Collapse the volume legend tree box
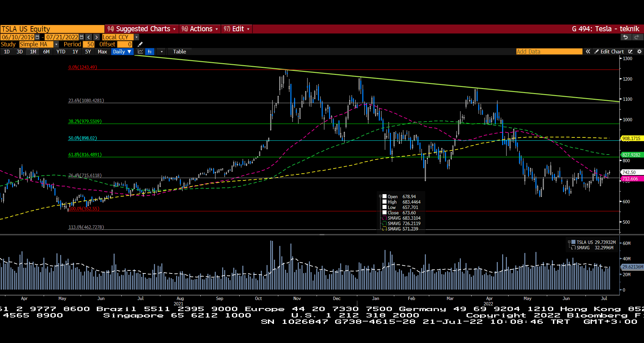This screenshot has width=644, height=343. 569,242
